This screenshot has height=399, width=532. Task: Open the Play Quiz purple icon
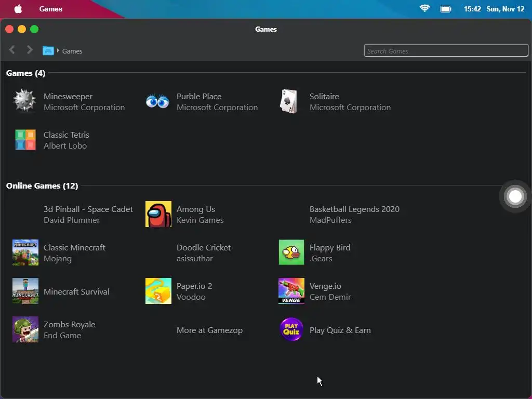click(x=291, y=329)
